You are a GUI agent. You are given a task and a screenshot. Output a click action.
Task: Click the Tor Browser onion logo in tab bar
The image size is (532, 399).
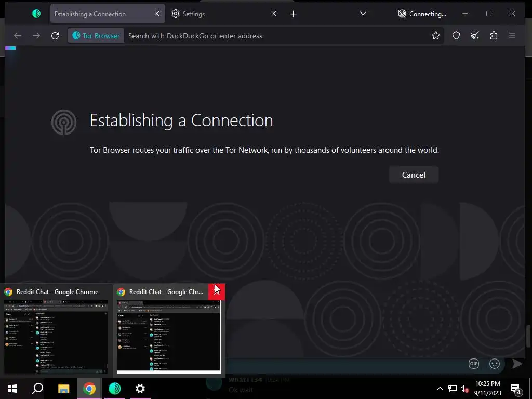pos(36,14)
